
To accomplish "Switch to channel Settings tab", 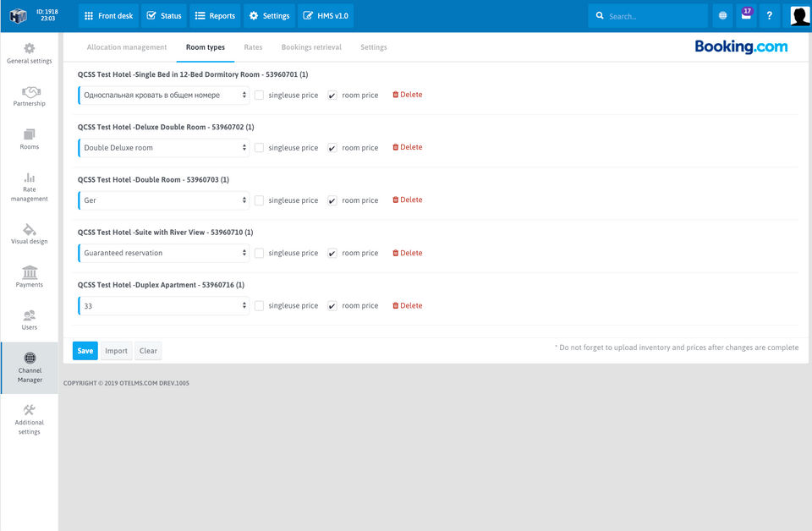I will [374, 47].
